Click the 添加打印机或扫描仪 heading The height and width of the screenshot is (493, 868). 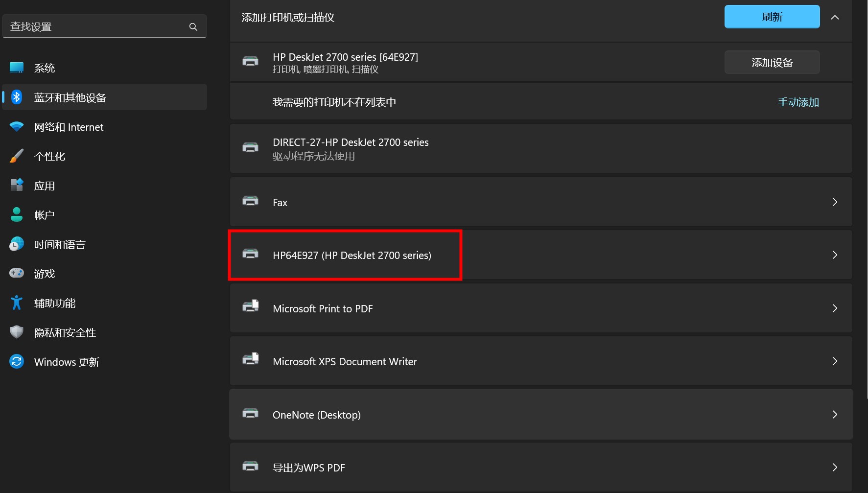pos(288,18)
